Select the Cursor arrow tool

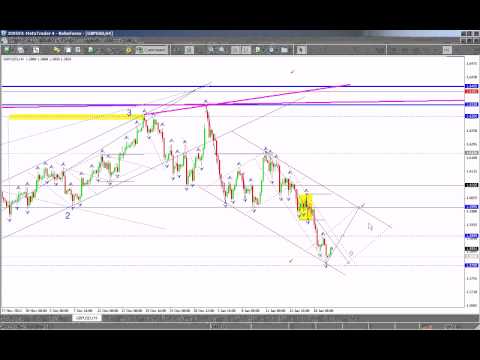[301, 50]
